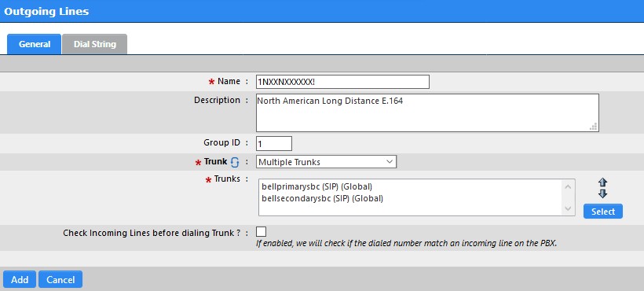Viewport: 644px width, 291px height.
Task: Click the Trunks label
Action: tap(227, 179)
